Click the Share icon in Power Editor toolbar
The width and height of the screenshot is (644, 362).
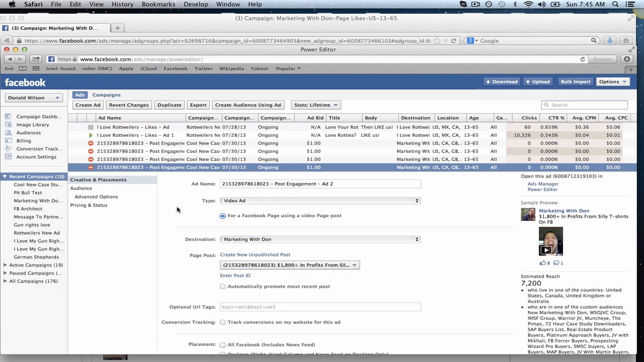point(36,59)
